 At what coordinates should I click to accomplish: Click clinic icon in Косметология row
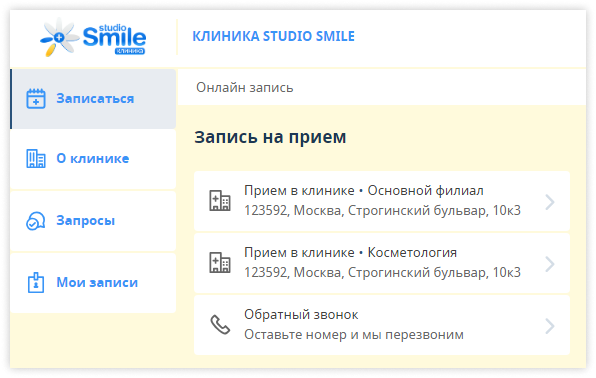click(x=220, y=263)
